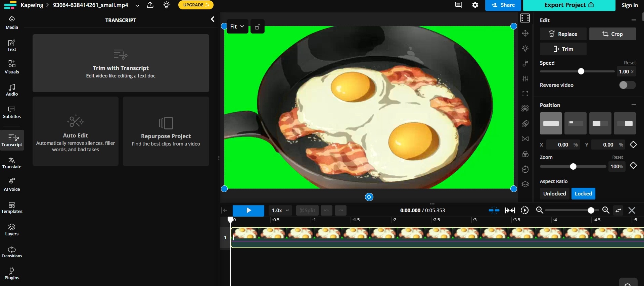The width and height of the screenshot is (644, 286).
Task: Select the corner brackets frame icon in right toolbar
Action: coord(525,94)
